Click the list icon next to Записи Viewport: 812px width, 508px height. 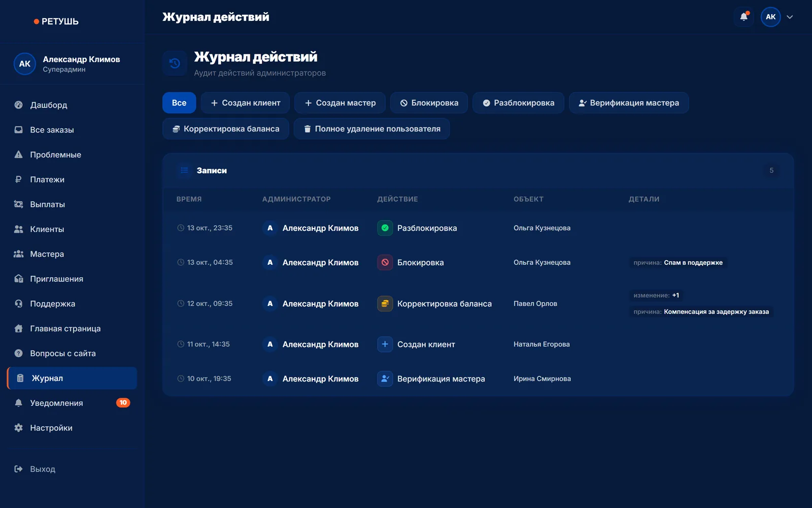(184, 170)
